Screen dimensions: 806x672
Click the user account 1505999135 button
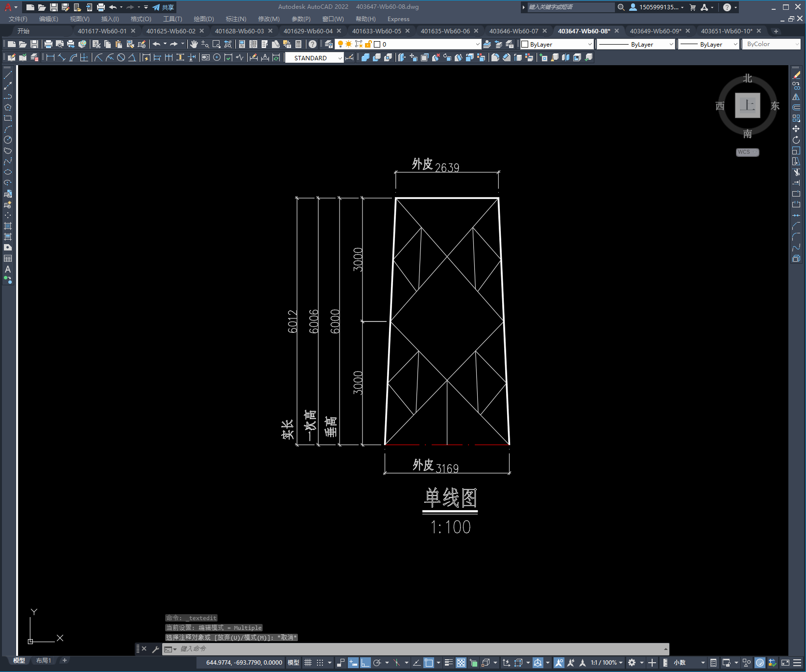click(656, 7)
